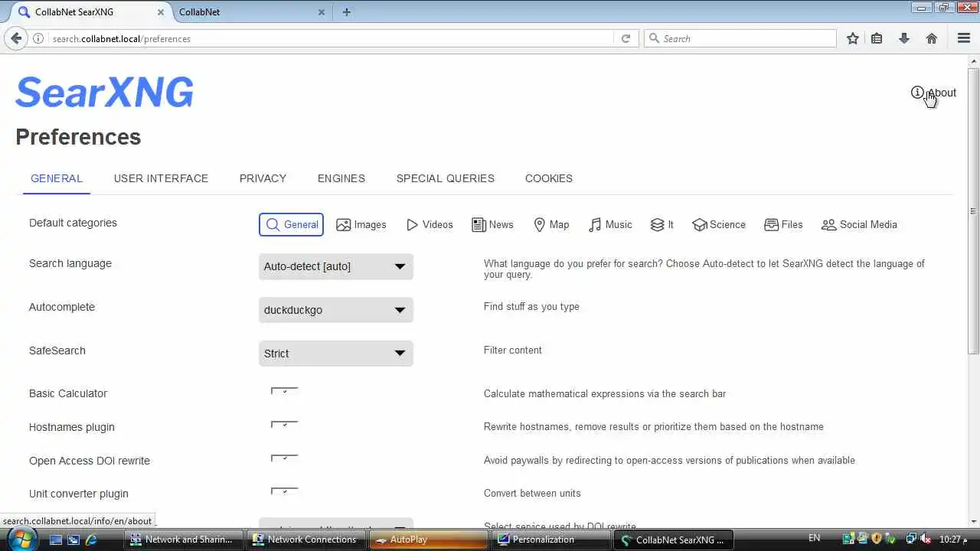The height and width of the screenshot is (551, 980).
Task: Switch to the SPECIAL QUERIES tab
Action: pos(446,178)
